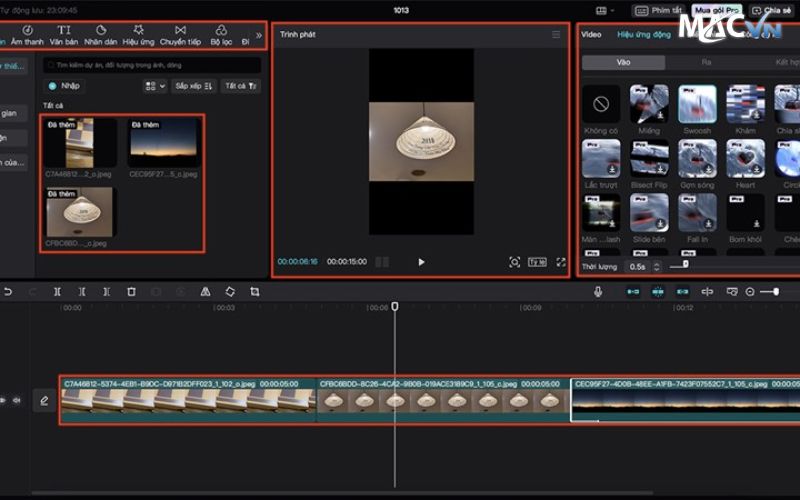Open the Tỷ lệ aspect ratio button
This screenshot has height=500, width=800.
coord(537,262)
